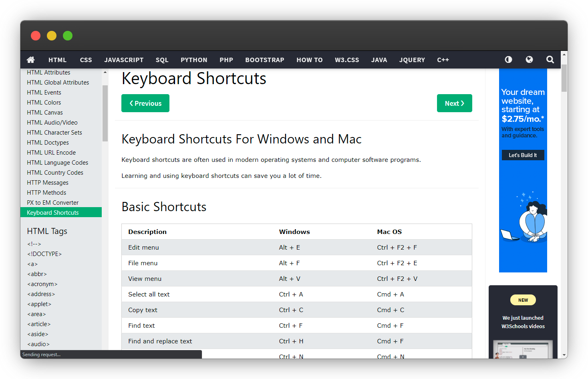Open the <acronym> tag reference
Screen dimensions: 588x379
[x=42, y=284]
